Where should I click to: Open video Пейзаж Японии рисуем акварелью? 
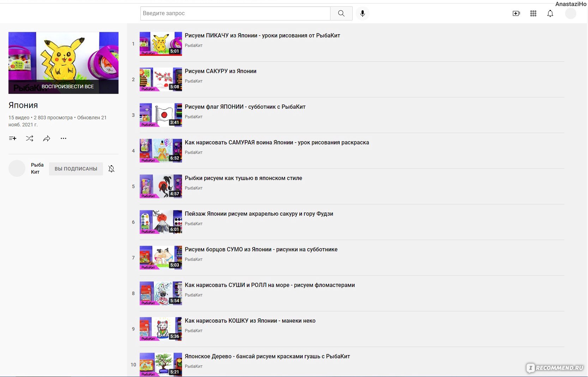[x=259, y=214]
